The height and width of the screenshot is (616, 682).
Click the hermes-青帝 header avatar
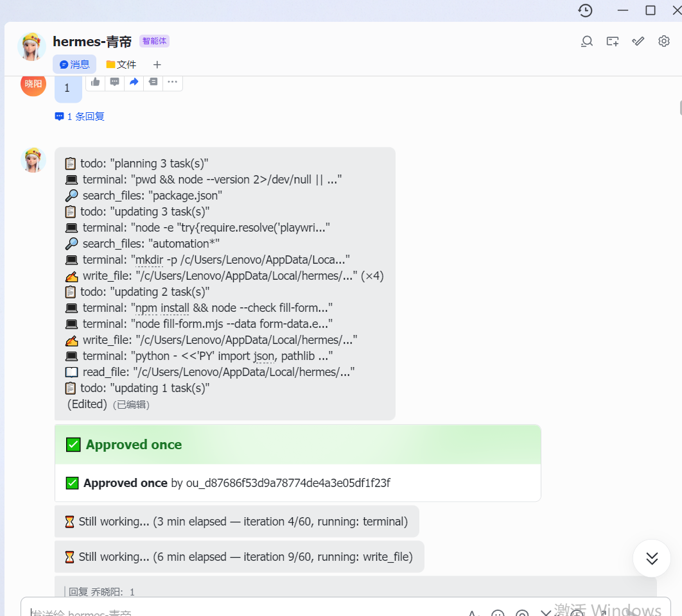[x=31, y=46]
